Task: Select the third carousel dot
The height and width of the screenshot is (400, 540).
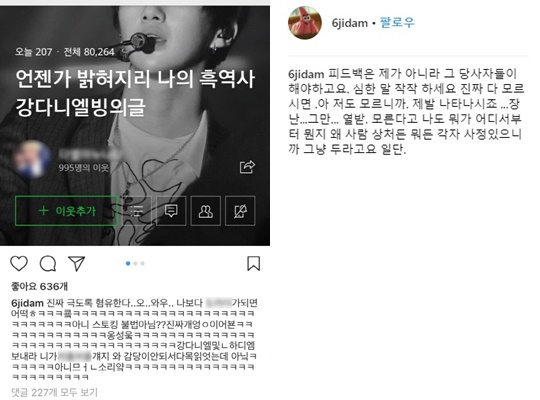Action: click(x=143, y=264)
